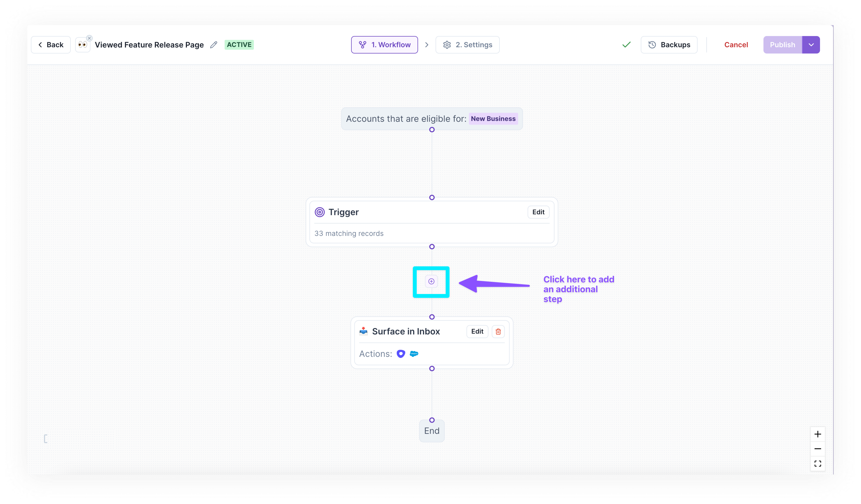Click the New Business eligibility tag
861x504 pixels.
tap(493, 119)
